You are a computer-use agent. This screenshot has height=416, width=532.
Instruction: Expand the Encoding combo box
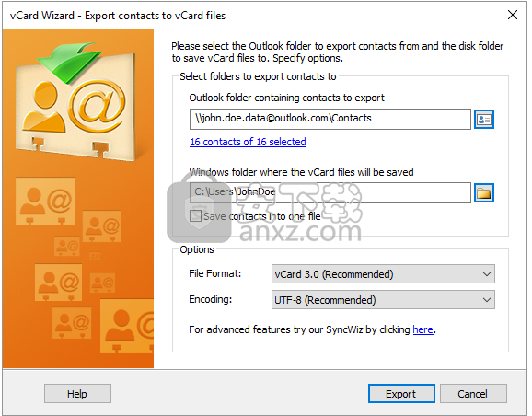click(383, 300)
